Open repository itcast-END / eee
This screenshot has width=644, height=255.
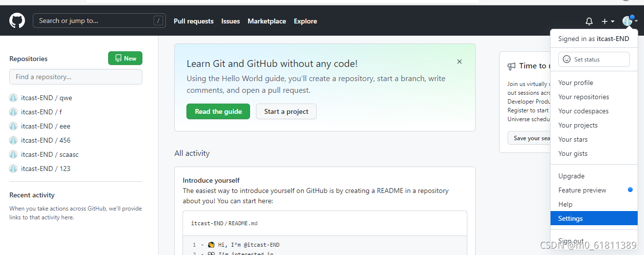[46, 126]
